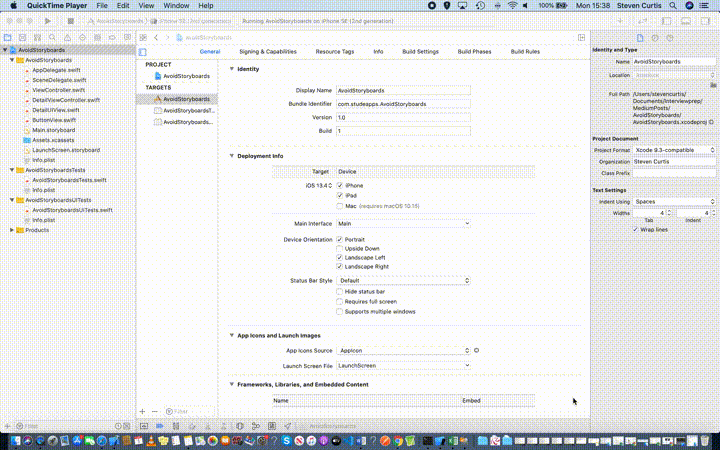Collapse the Deployment Info section triangle

pyautogui.click(x=231, y=156)
